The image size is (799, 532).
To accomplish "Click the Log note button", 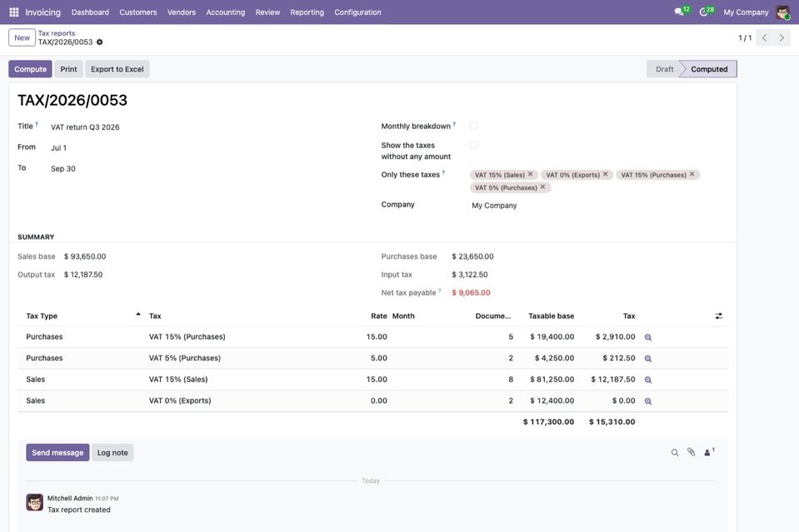I will [112, 453].
